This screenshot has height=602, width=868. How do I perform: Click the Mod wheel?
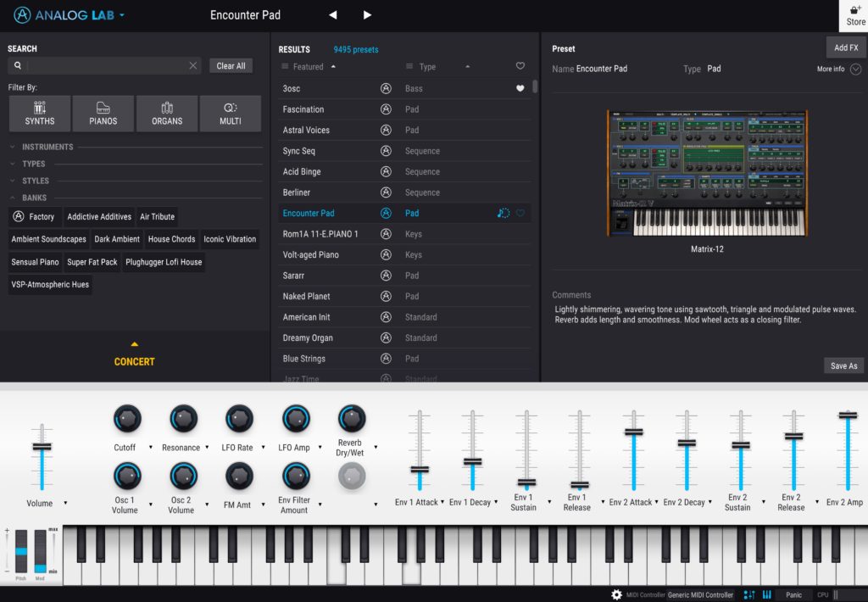point(41,551)
